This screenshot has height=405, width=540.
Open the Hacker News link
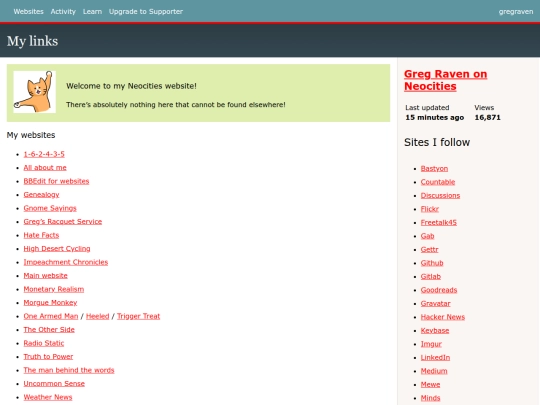[443, 317]
